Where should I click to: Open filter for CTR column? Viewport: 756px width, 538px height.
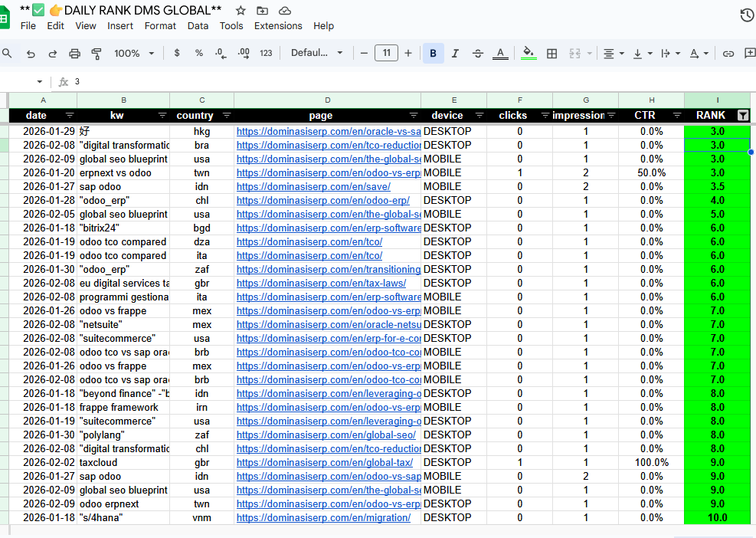[x=677, y=115]
